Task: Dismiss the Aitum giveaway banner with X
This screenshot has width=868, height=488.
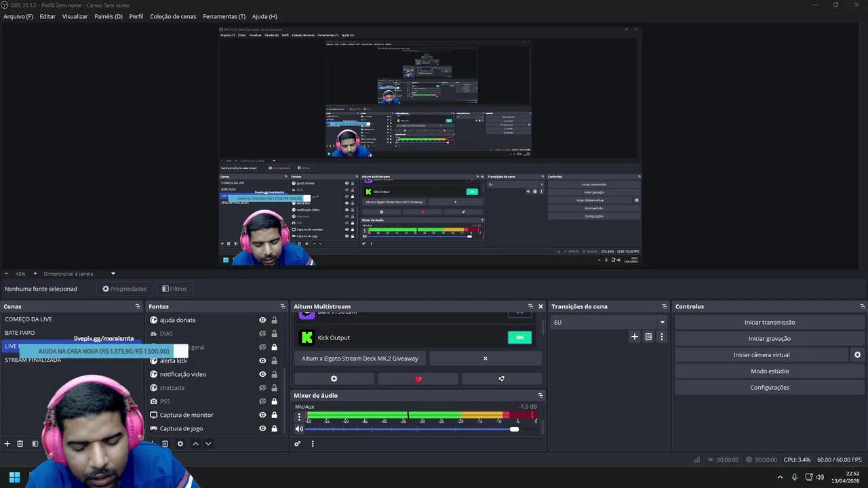Action: click(x=485, y=359)
